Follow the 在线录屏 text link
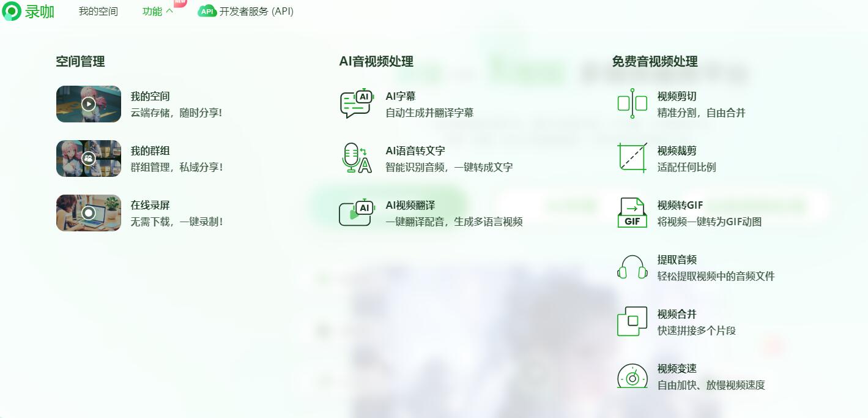Screen dimensions: 868x418 [150, 205]
